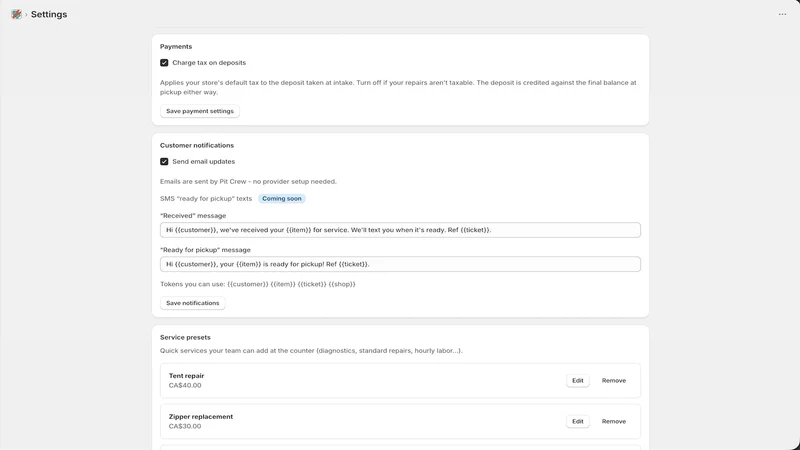Click the Send email updates label
Screen dimensions: 800x450
(x=204, y=162)
